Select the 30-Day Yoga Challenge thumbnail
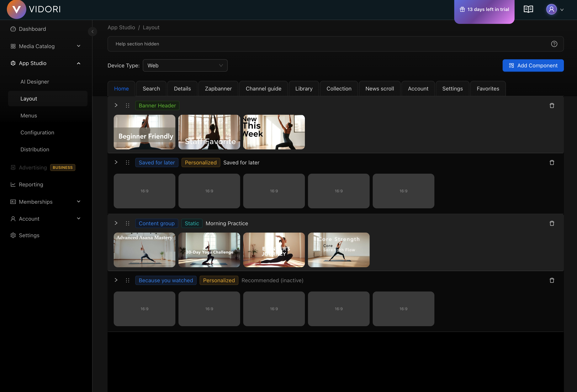 (209, 250)
